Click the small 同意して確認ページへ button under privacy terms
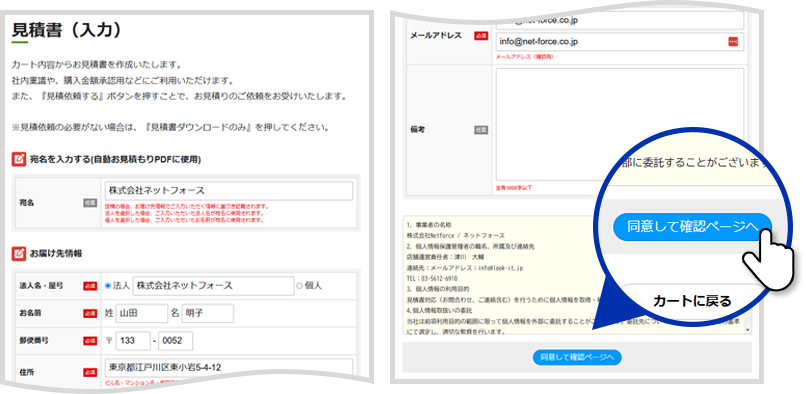Screen dimensions: 806x394 click(577, 357)
